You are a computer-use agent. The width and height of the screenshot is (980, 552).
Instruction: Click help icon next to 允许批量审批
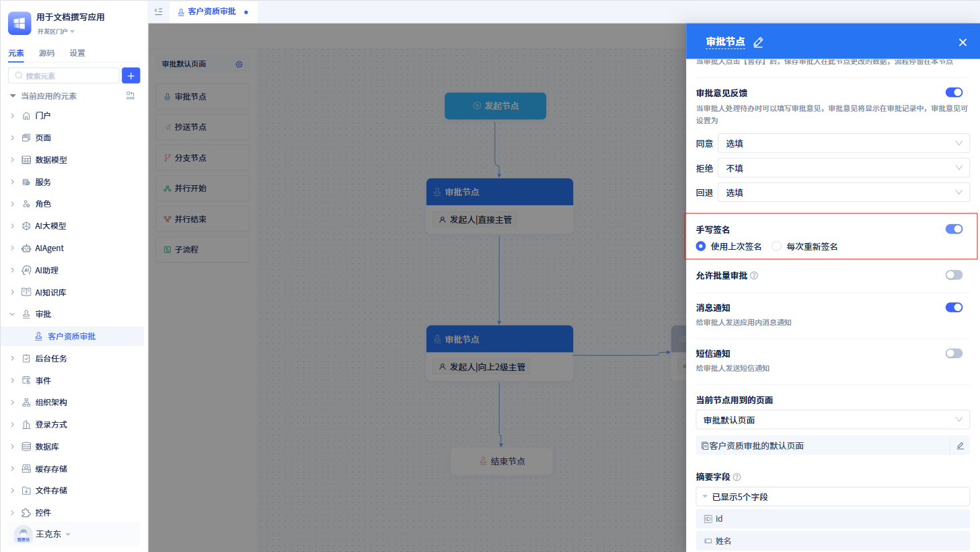[754, 275]
